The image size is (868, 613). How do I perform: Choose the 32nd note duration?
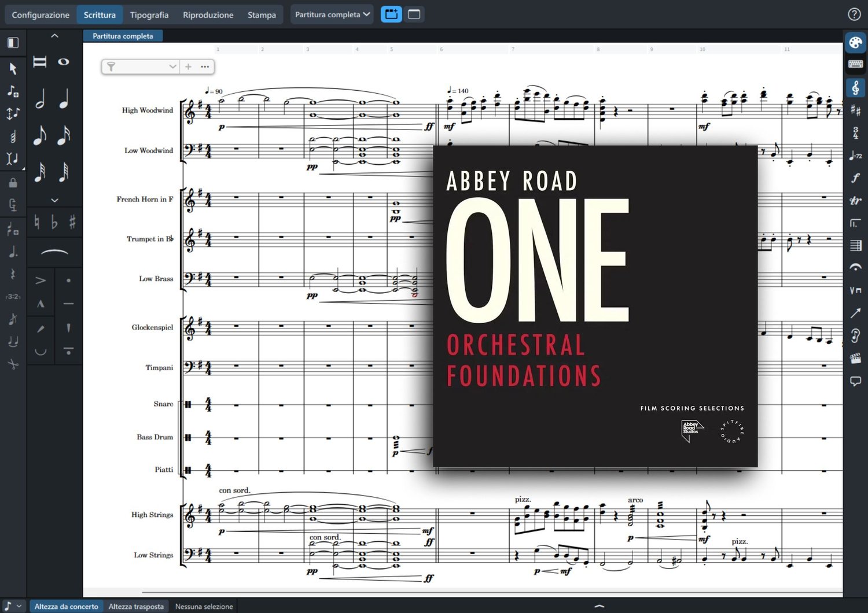(40, 172)
